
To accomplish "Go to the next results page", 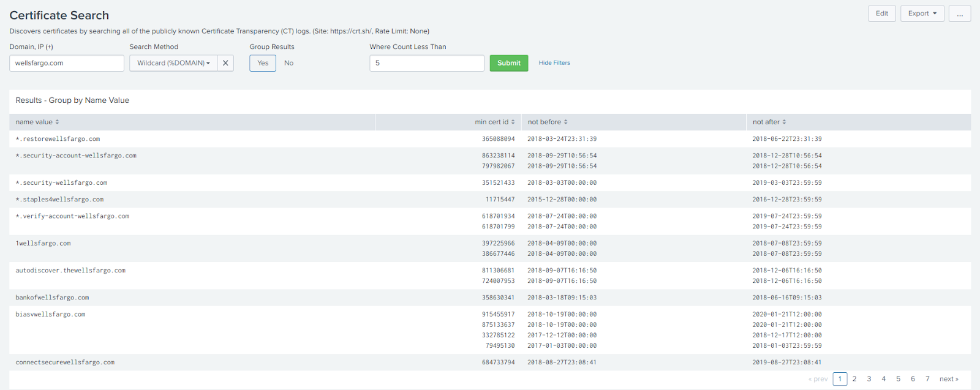I will click(949, 379).
